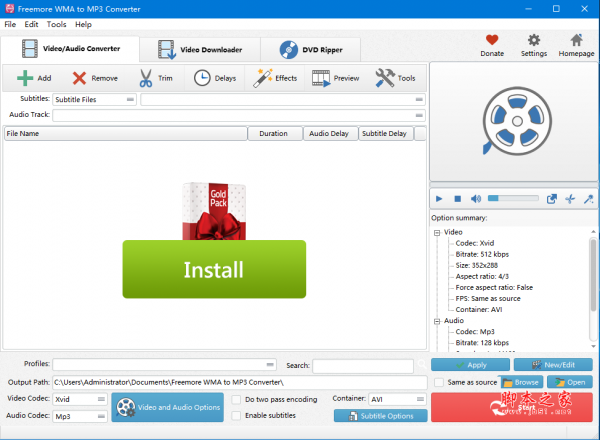Click the blue cross icon under the preview

[x=570, y=199]
